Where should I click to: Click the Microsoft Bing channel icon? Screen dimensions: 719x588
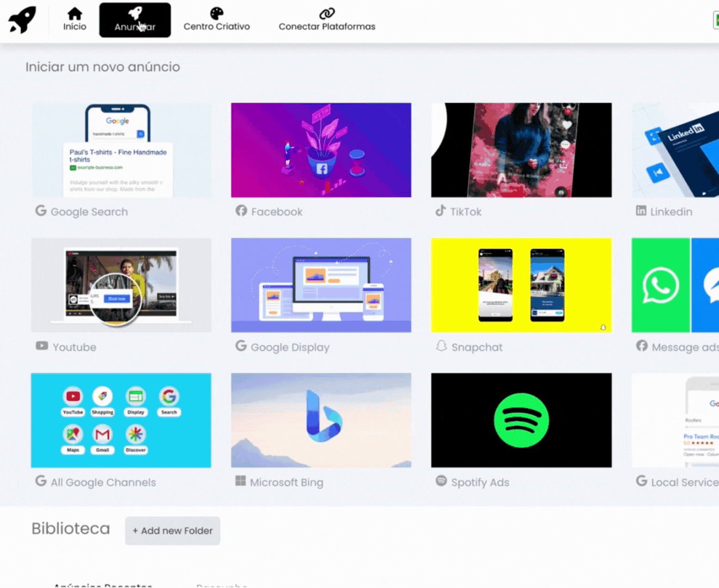click(240, 482)
